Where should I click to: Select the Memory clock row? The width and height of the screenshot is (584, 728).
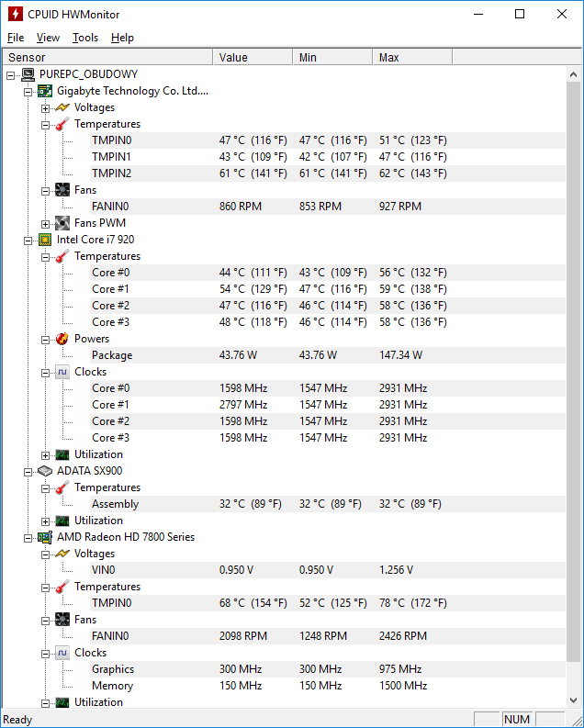(328, 686)
